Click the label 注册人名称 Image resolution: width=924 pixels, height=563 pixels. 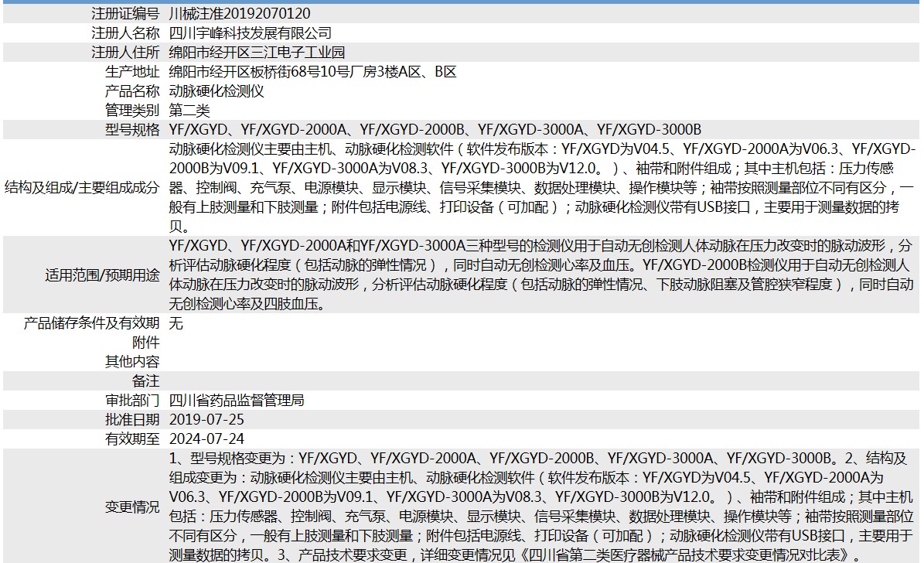pyautogui.click(x=125, y=33)
